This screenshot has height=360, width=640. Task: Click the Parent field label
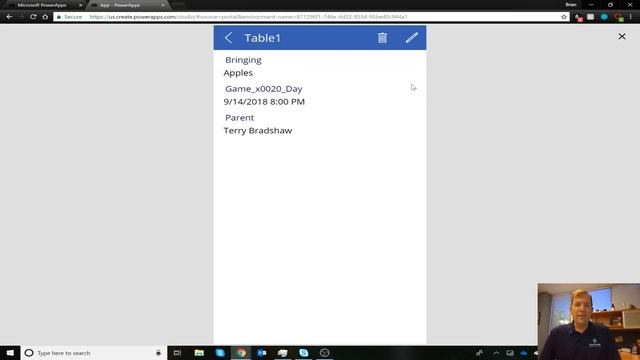click(240, 118)
